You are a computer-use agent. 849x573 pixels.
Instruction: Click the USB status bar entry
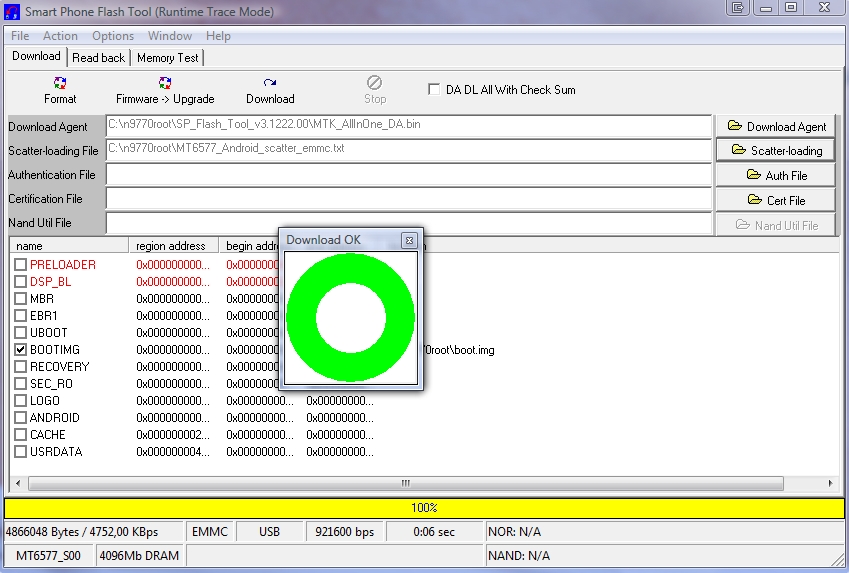coord(269,532)
